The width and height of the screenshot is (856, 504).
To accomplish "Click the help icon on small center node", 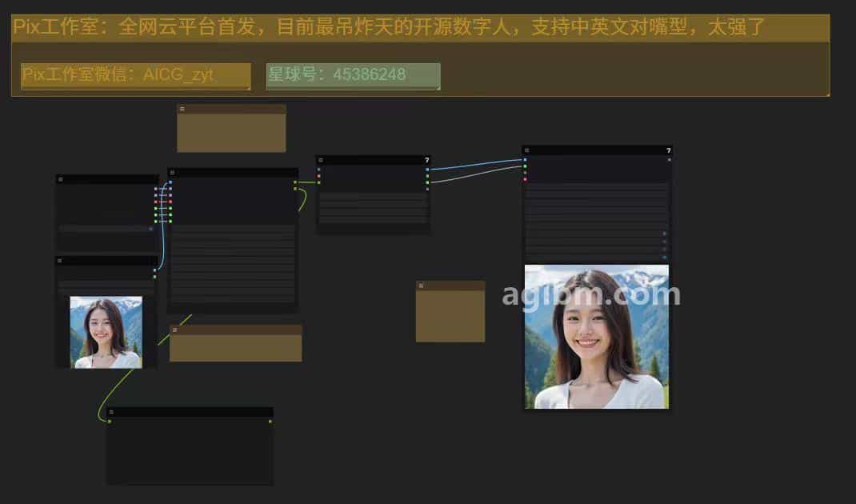I will (427, 160).
